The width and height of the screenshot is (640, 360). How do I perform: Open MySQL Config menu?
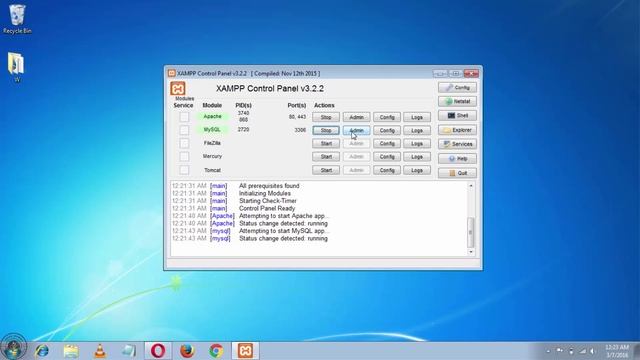click(x=387, y=130)
